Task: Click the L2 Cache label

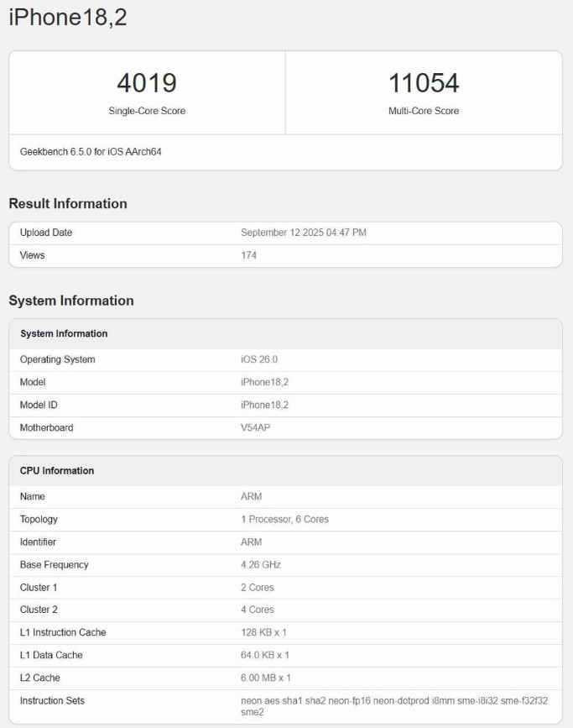Action: pyautogui.click(x=40, y=678)
